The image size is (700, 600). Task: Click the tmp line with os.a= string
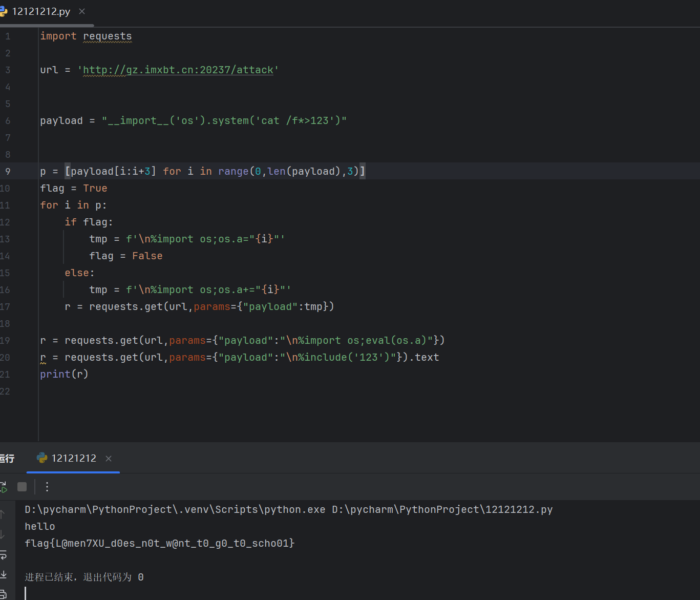187,239
